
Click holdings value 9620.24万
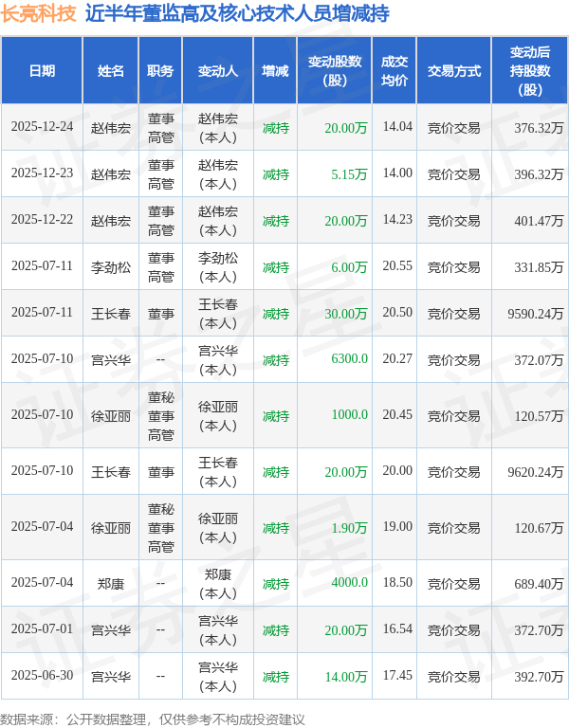click(536, 472)
